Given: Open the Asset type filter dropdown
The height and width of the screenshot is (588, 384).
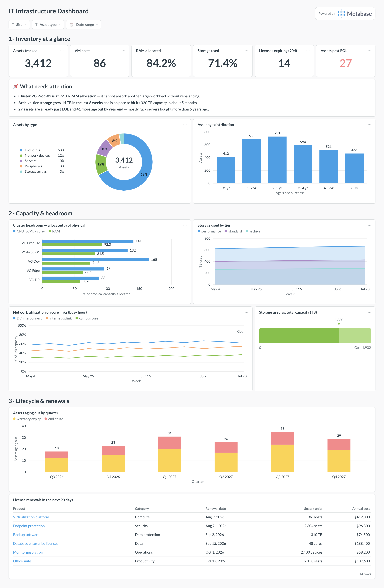Looking at the screenshot, I should coord(48,25).
